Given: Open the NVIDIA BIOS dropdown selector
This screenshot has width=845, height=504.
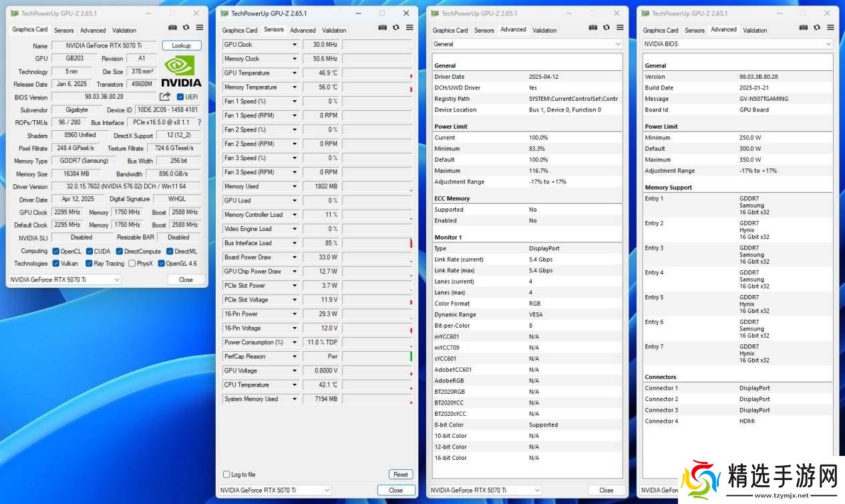Looking at the screenshot, I should point(737,44).
